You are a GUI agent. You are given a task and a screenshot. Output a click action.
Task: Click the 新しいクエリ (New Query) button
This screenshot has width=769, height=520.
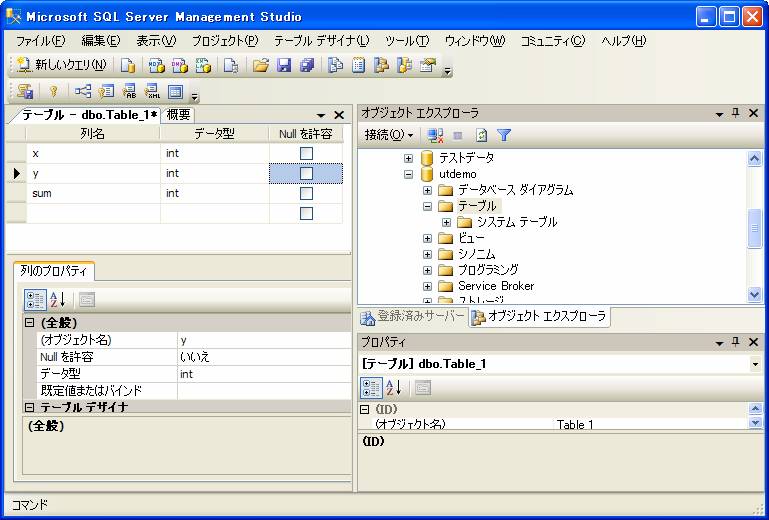coord(62,66)
